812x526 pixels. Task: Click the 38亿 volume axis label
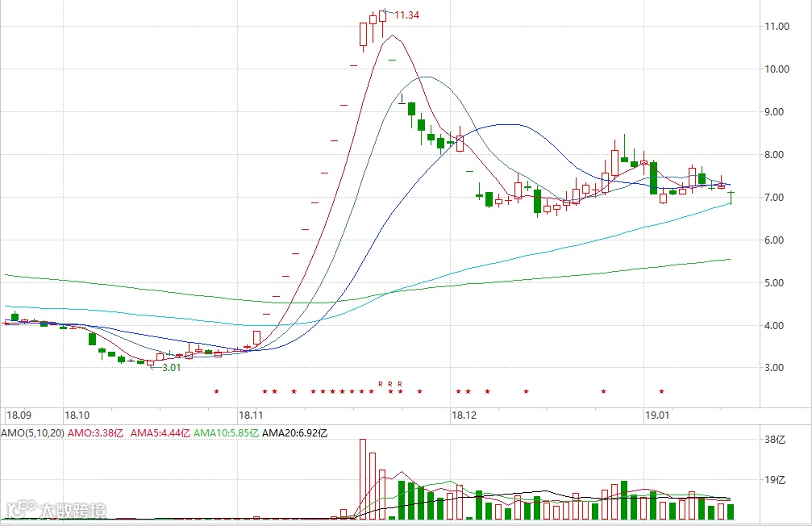pyautogui.click(x=775, y=440)
